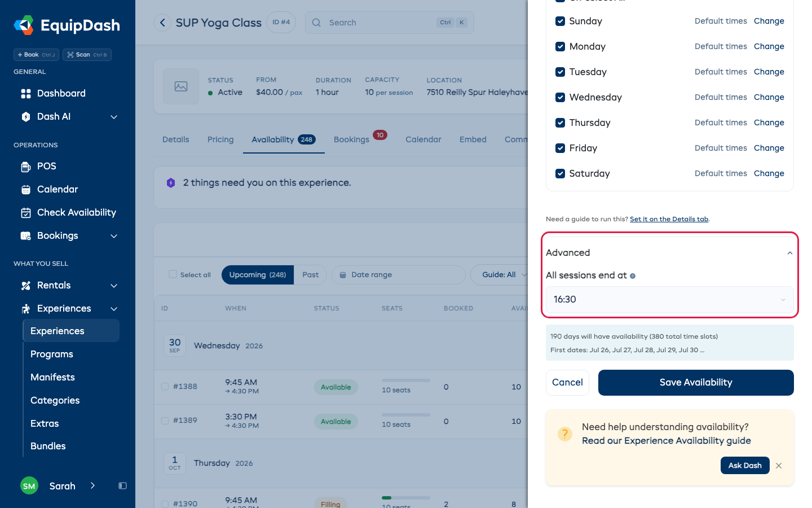Open POS register icon in sidebar

[26, 167]
